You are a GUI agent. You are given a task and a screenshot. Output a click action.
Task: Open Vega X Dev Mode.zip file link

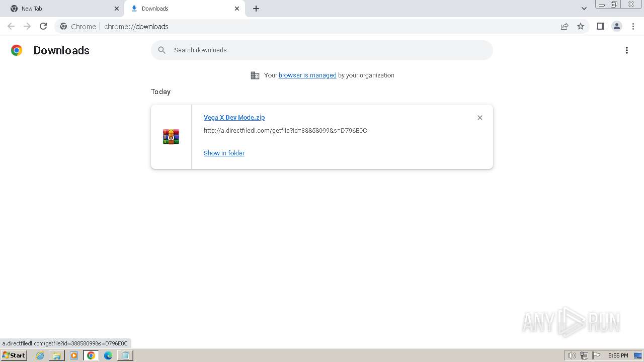point(234,118)
